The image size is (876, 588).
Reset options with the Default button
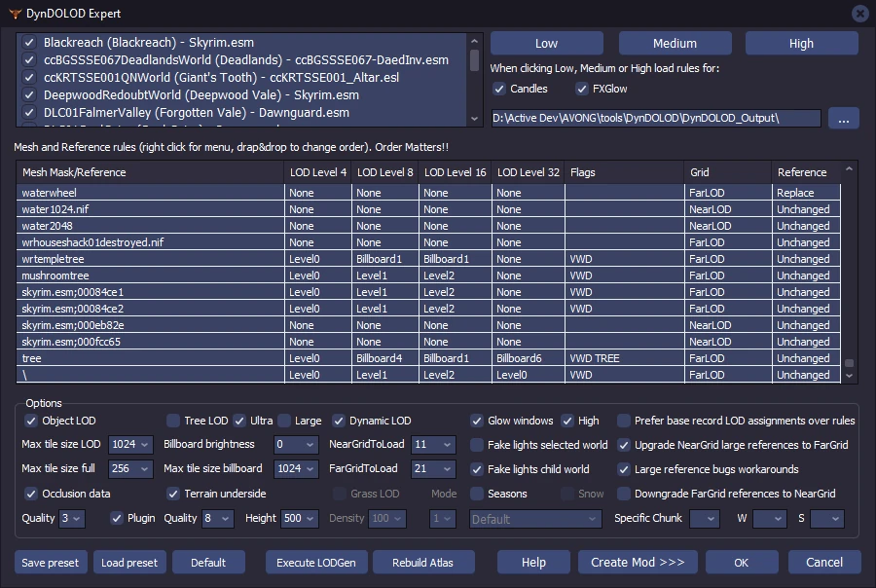[208, 563]
